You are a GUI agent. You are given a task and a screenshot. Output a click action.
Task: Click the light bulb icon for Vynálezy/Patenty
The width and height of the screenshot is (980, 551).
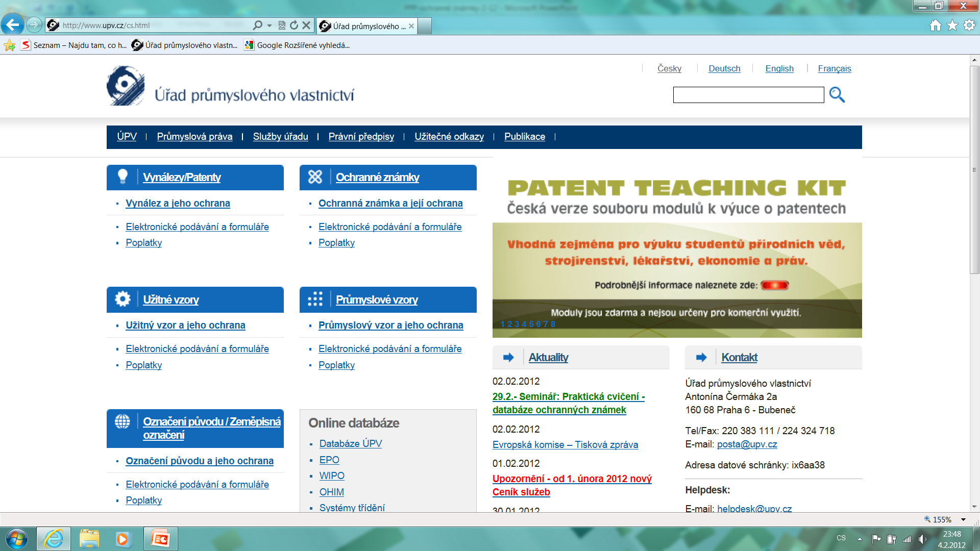pyautogui.click(x=122, y=177)
